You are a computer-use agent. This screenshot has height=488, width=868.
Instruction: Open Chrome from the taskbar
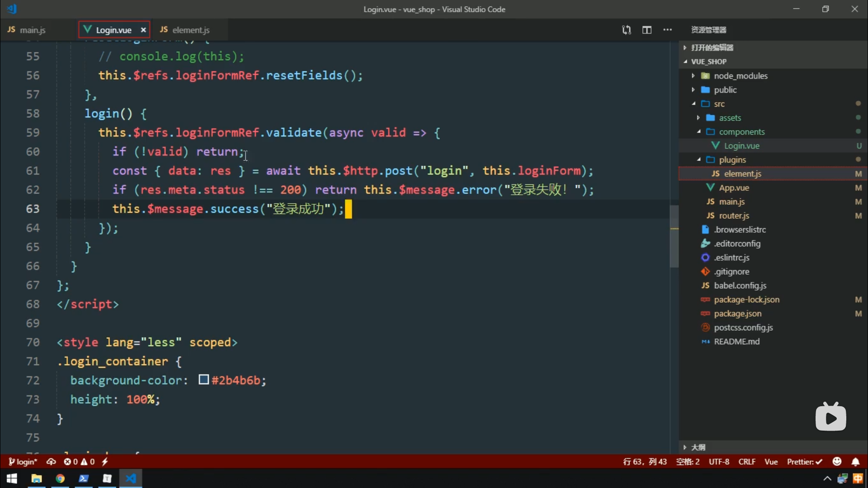pyautogui.click(x=60, y=479)
